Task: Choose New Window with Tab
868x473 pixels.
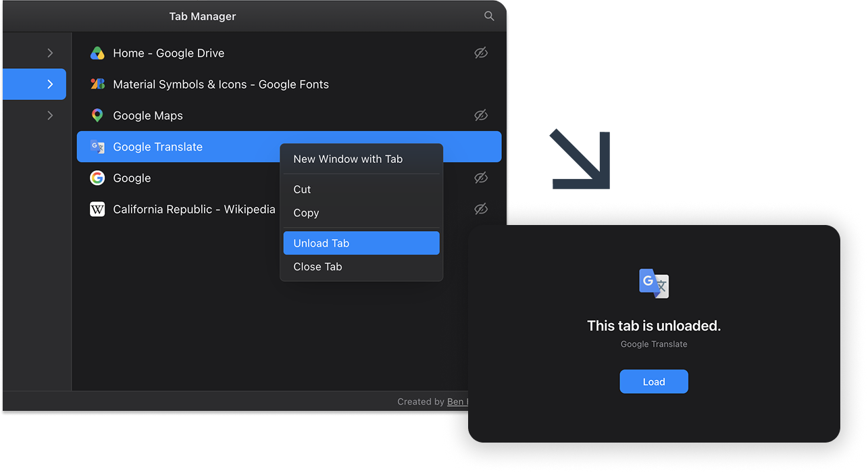Action: click(361, 159)
